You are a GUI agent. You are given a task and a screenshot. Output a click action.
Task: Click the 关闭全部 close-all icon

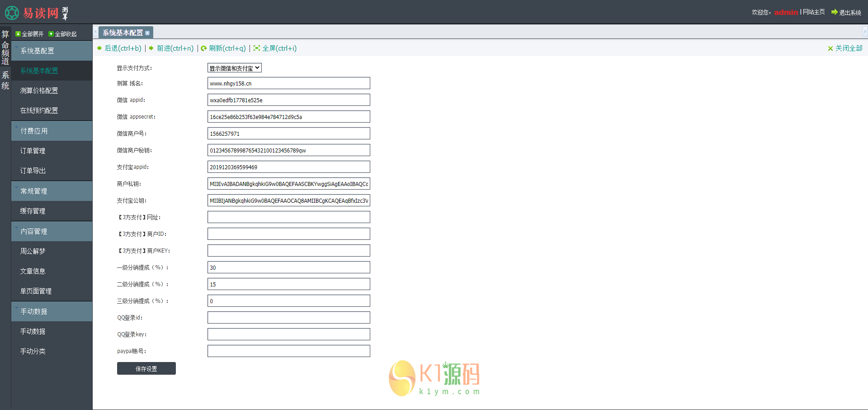[x=830, y=48]
